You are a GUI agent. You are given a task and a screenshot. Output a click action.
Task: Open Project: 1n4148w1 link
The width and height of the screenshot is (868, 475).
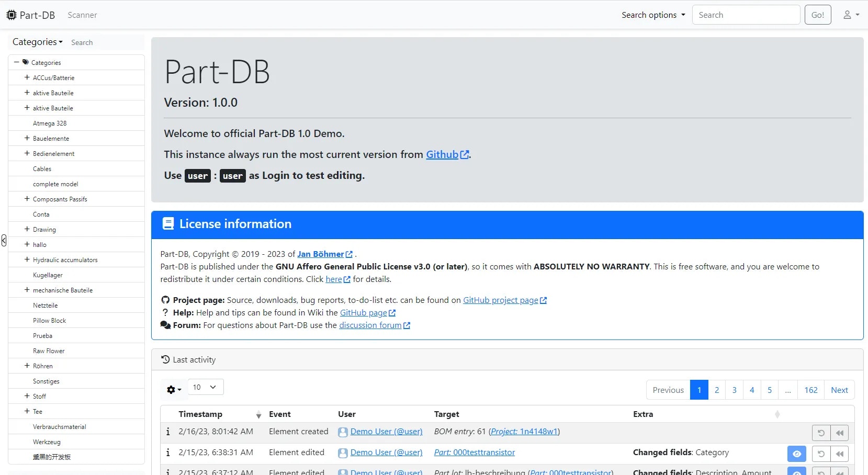tap(524, 432)
